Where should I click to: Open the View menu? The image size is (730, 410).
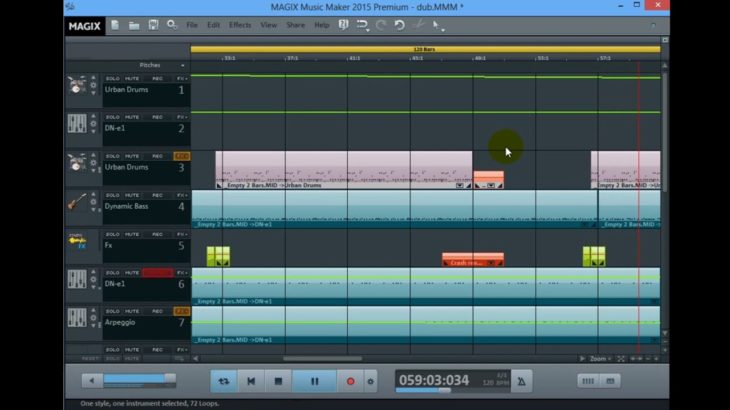pos(268,25)
